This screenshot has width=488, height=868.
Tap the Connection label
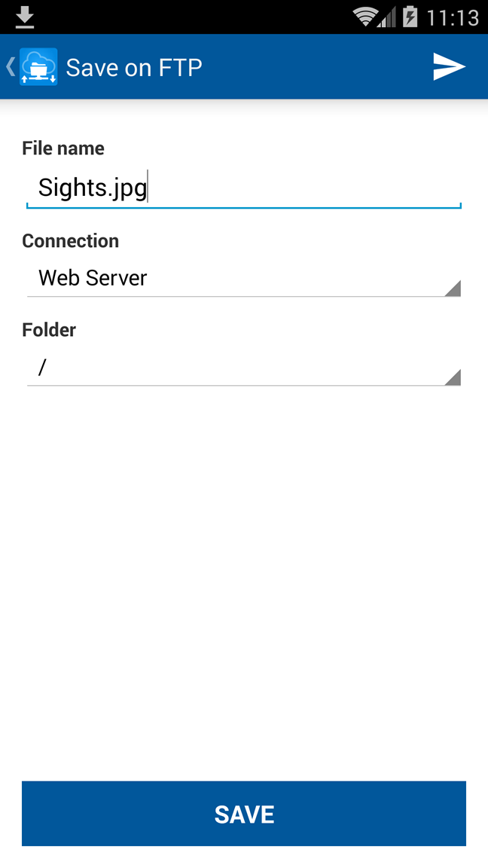click(x=70, y=241)
